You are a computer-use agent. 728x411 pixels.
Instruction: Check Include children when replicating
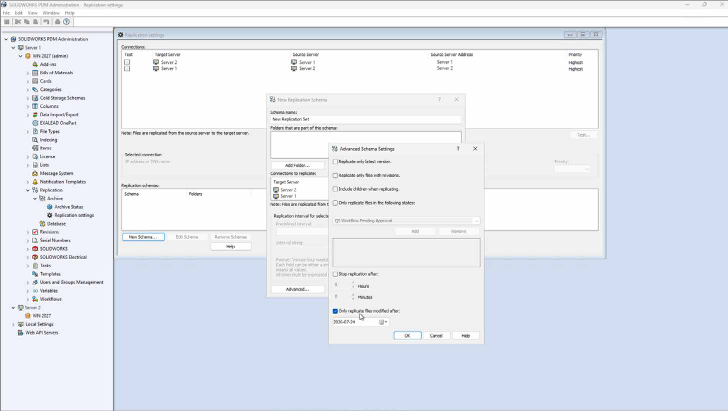pyautogui.click(x=335, y=189)
